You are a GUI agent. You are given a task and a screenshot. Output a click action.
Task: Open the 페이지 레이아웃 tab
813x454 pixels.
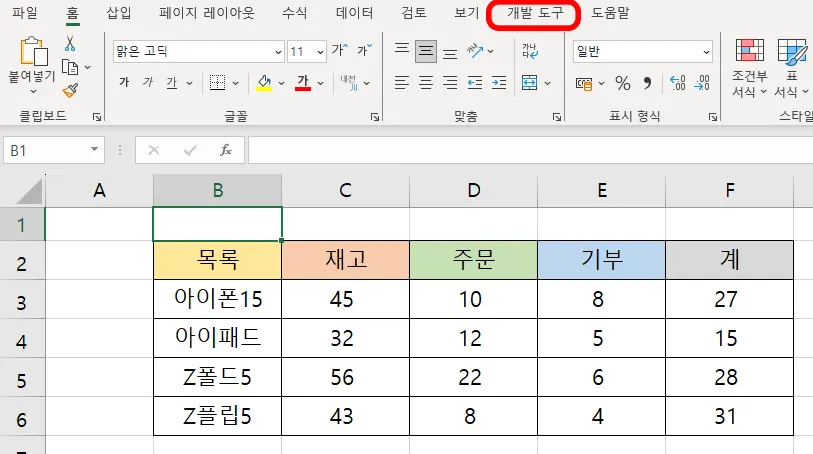[207, 12]
